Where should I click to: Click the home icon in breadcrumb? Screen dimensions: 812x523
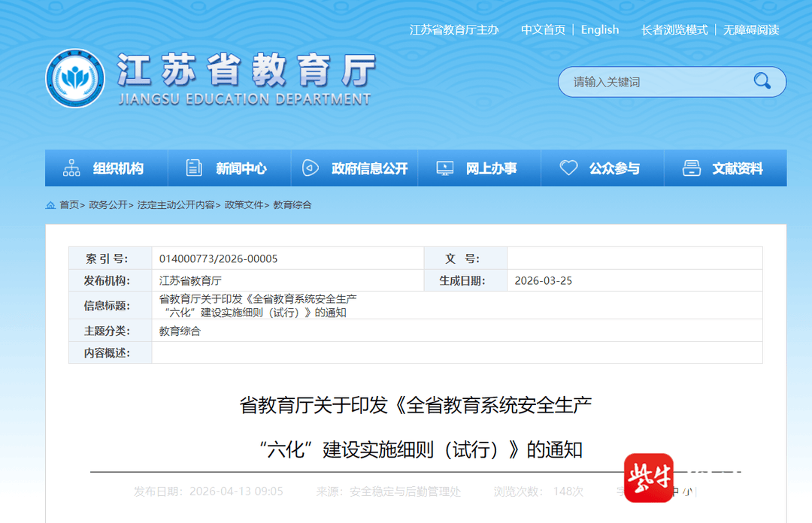click(51, 204)
